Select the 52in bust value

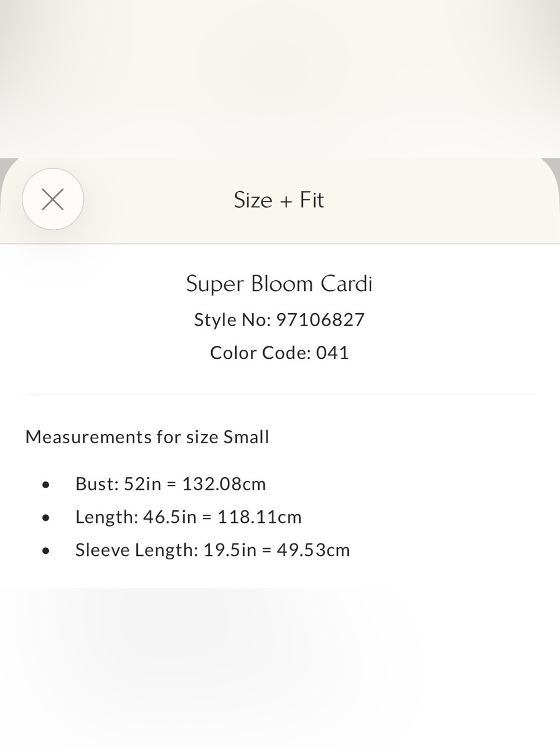pyautogui.click(x=142, y=484)
